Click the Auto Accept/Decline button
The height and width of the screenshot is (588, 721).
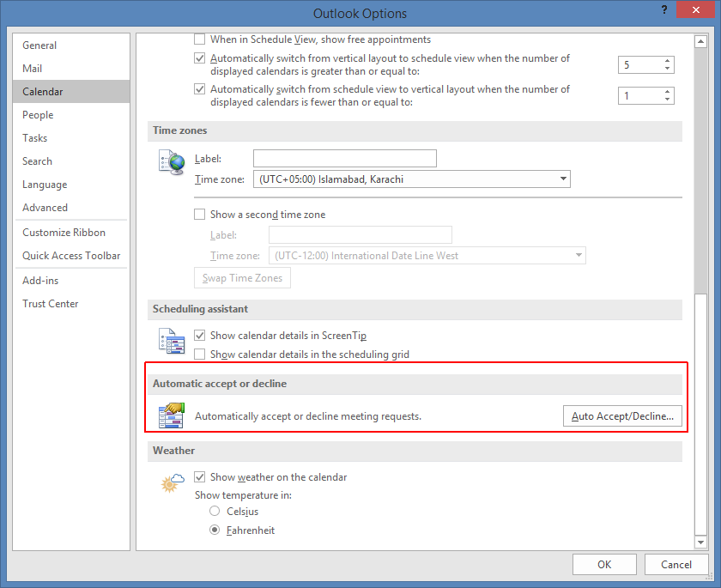coord(622,415)
